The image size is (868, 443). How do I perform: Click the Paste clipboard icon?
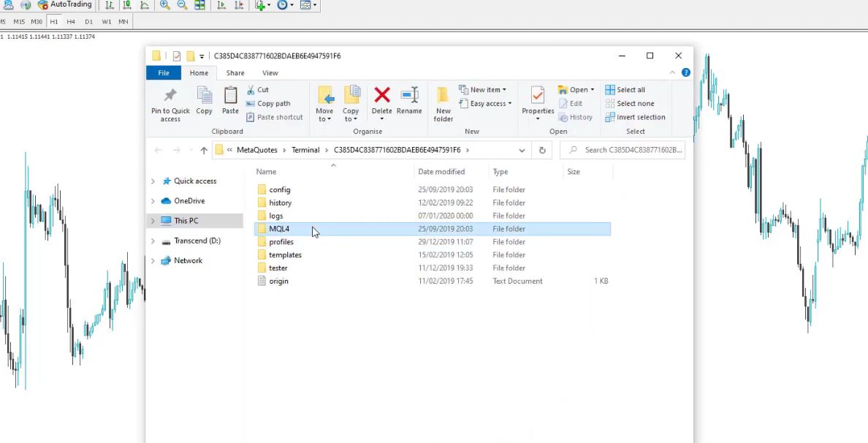[230, 96]
